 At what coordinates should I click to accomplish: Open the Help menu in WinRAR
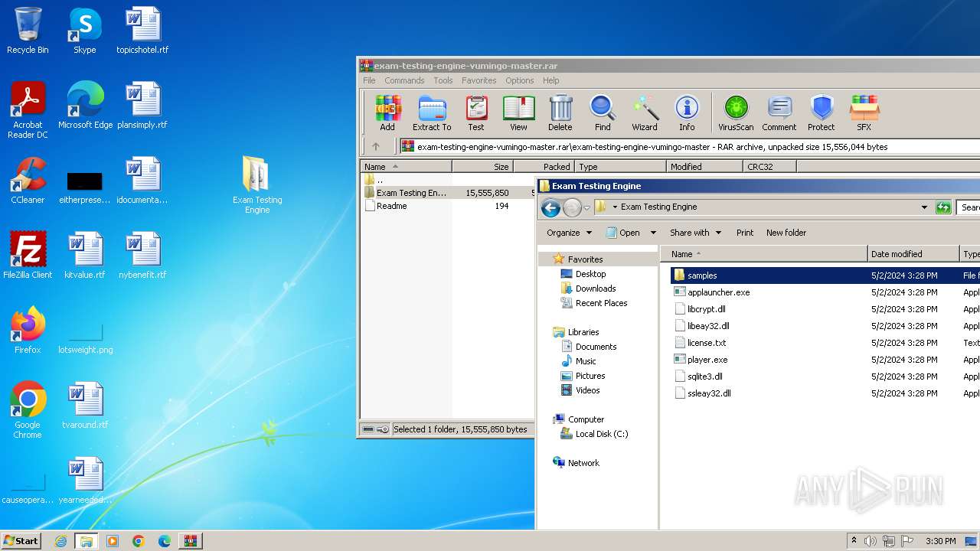click(551, 80)
